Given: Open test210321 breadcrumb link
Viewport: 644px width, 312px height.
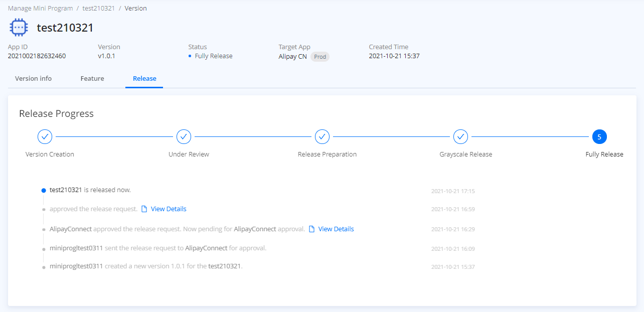Looking at the screenshot, I should tap(99, 9).
